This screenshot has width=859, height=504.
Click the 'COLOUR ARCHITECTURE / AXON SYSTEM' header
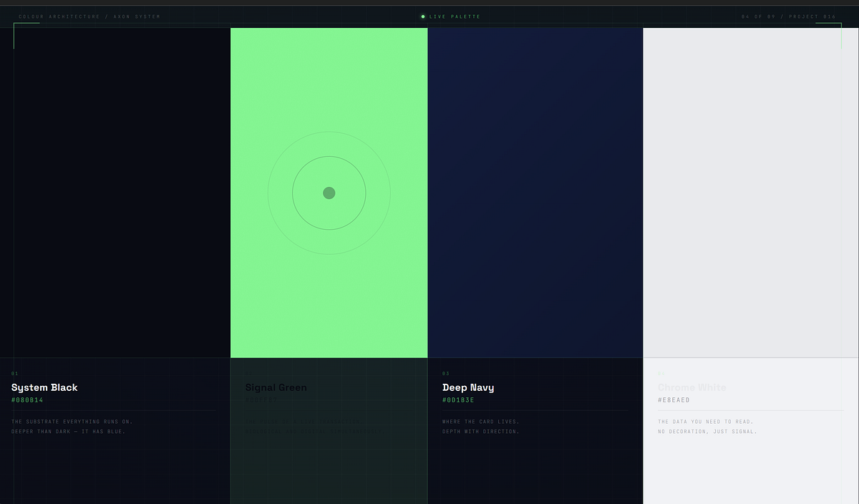[x=89, y=16]
